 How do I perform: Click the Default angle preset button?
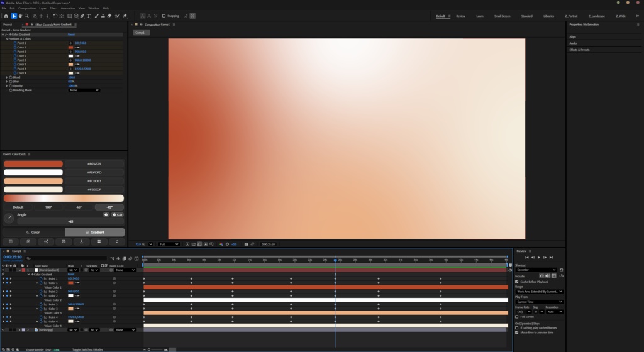(18, 207)
